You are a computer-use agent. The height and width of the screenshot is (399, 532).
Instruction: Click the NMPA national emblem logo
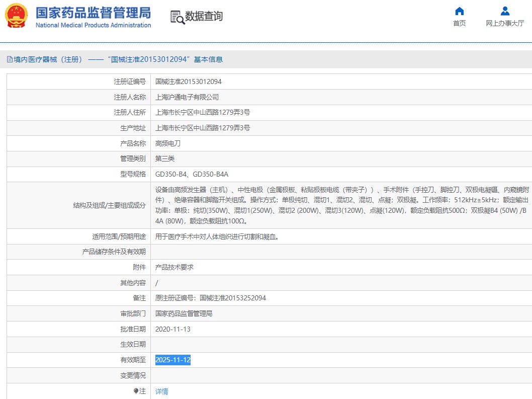click(17, 16)
